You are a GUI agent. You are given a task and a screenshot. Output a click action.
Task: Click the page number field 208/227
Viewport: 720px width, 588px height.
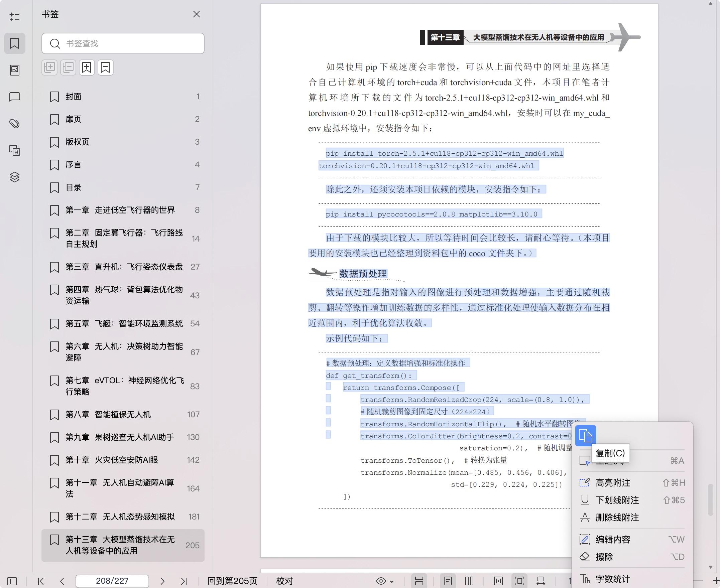pyautogui.click(x=112, y=581)
